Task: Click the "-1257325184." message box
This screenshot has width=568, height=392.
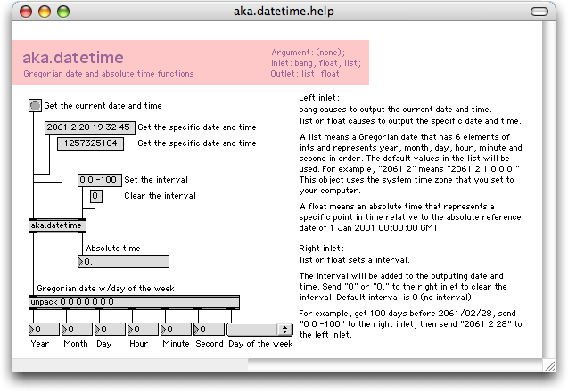Action: coord(90,143)
